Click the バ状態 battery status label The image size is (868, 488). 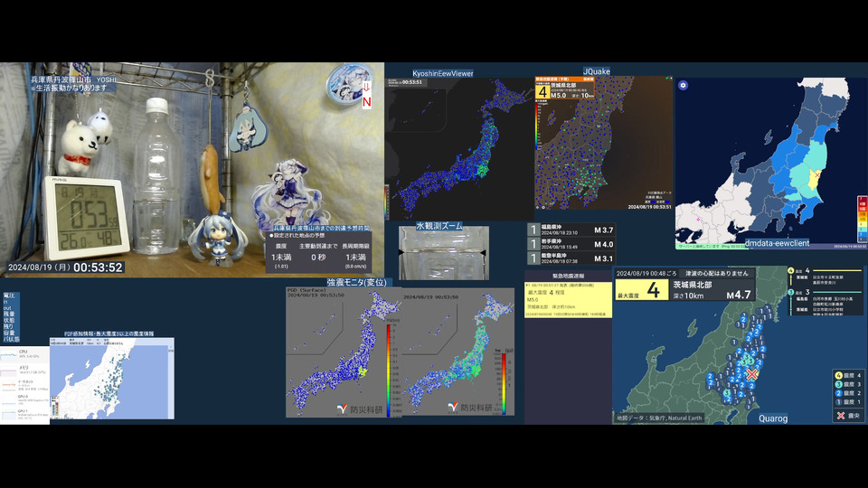coord(11,339)
